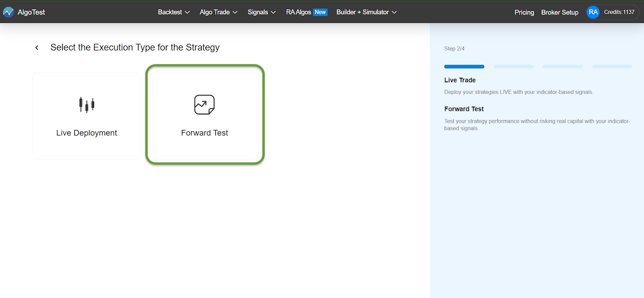Click the 'Deploy your strategies LIVE' description
The height and width of the screenshot is (298, 644).
(518, 92)
